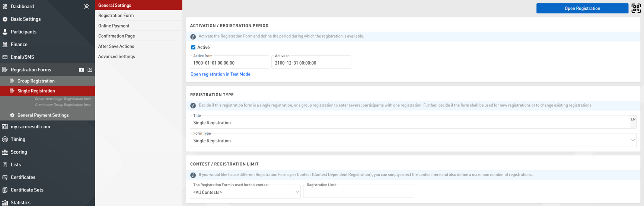Screen dimensions: 644x206
Task: Switch to Online Payment tab
Action: 114,26
